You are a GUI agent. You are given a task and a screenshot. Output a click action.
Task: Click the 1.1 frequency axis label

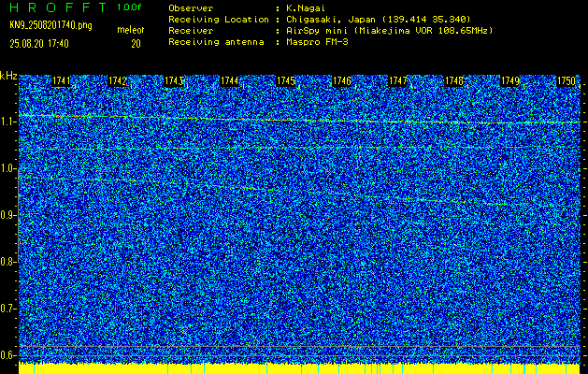(x=8, y=122)
